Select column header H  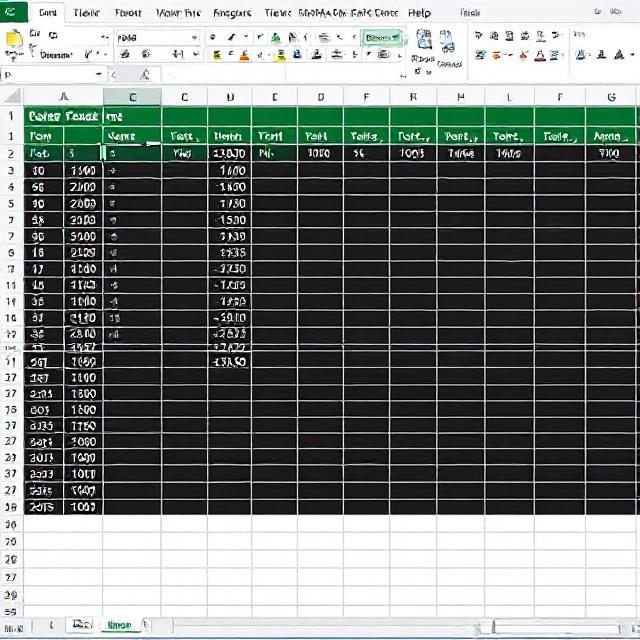click(460, 97)
